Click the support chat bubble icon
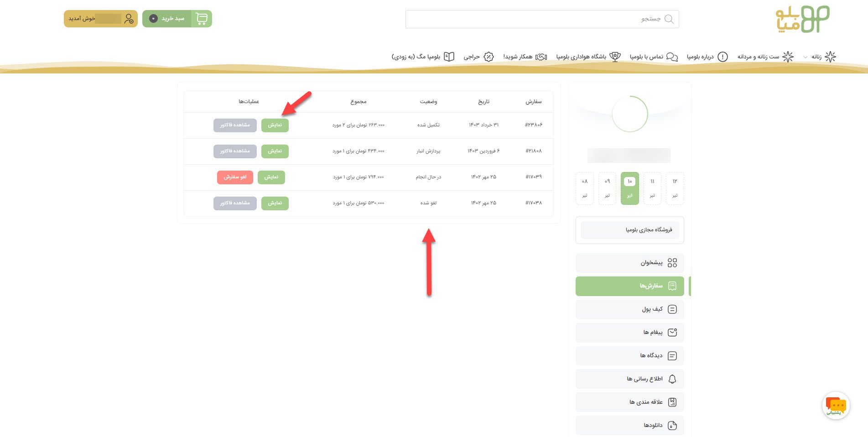Viewport: 868px width, 437px height. click(x=836, y=405)
